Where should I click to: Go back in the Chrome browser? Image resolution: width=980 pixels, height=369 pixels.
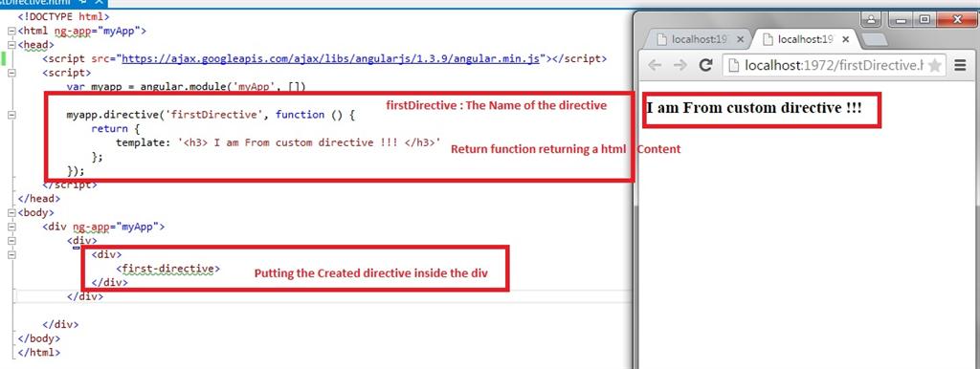655,65
